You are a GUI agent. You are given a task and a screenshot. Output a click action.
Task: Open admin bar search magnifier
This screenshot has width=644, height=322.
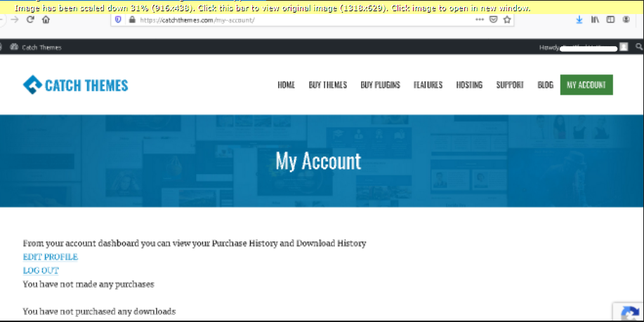639,47
